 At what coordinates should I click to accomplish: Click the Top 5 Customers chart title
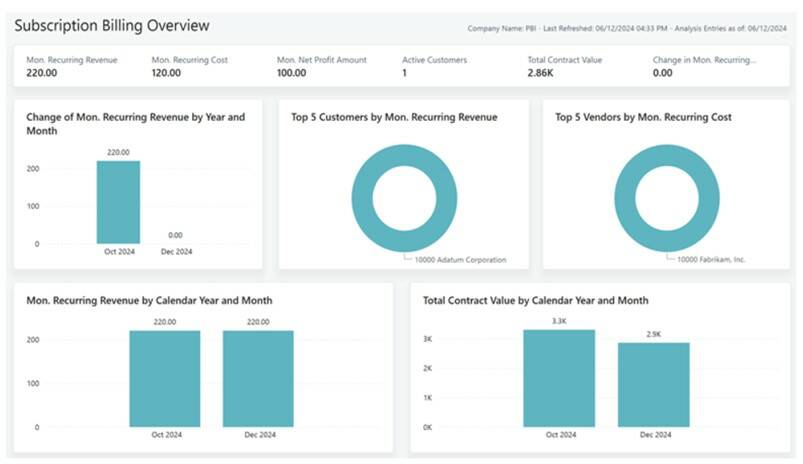394,117
